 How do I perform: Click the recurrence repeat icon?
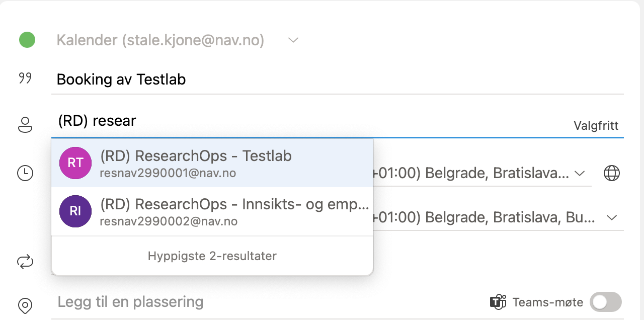click(25, 261)
